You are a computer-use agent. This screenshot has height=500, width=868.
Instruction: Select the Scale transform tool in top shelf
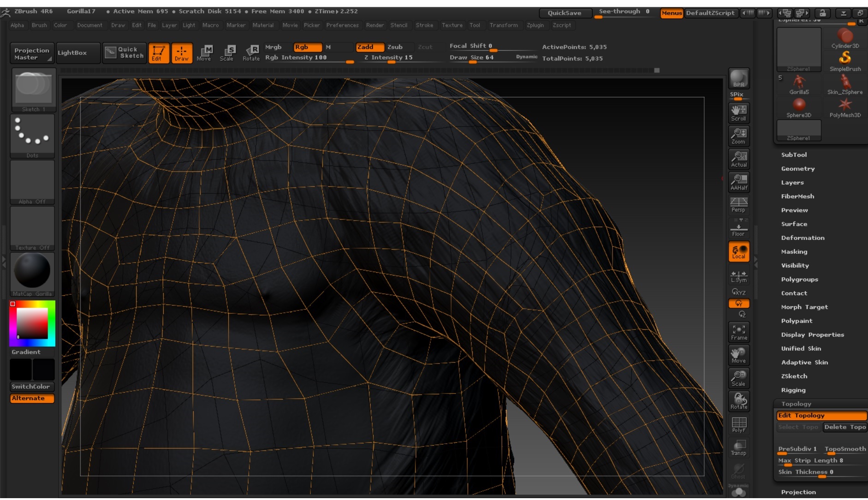(x=227, y=53)
